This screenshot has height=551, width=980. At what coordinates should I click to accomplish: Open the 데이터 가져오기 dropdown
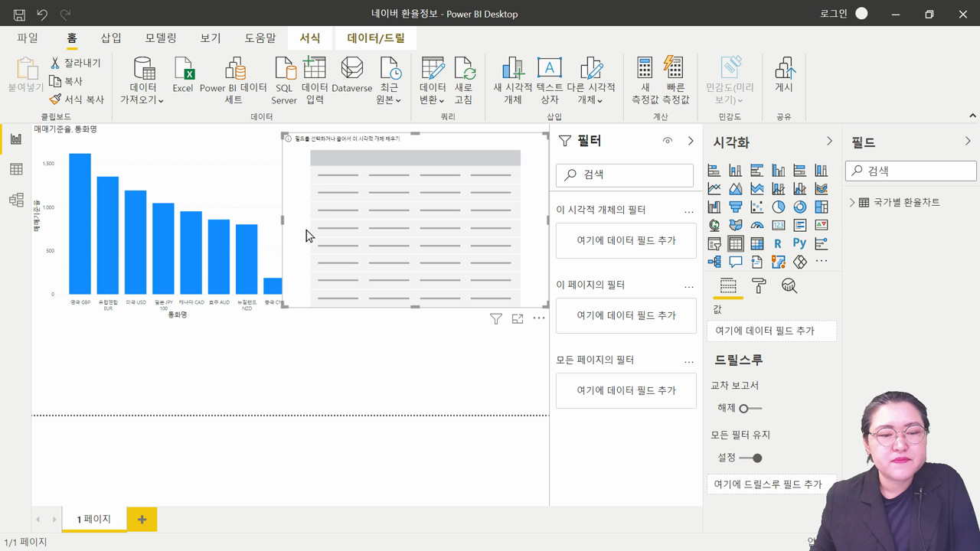142,80
